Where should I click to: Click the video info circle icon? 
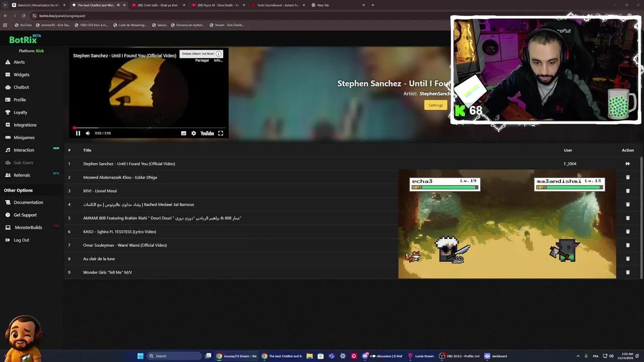[218, 54]
